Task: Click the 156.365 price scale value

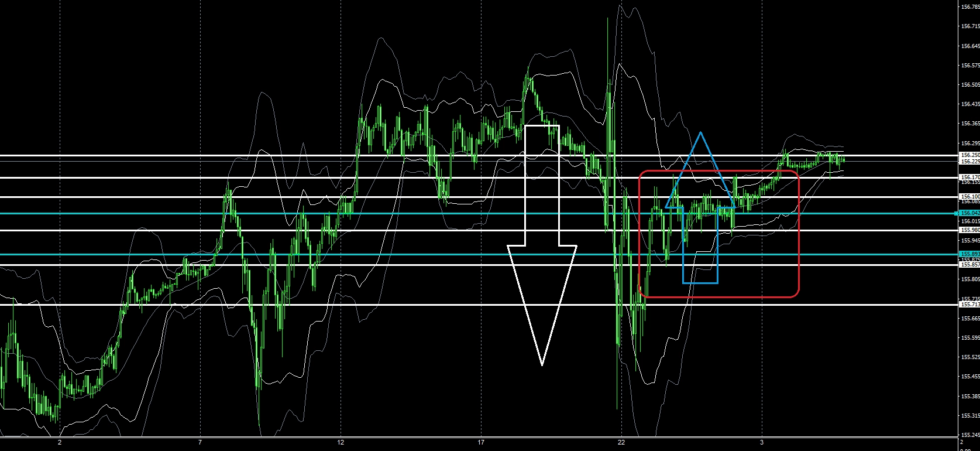Action: [969, 124]
